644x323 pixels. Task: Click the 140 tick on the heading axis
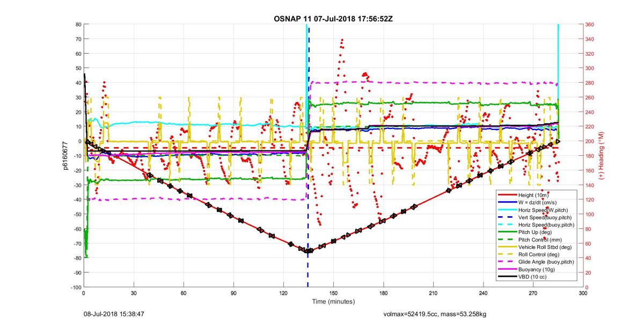(x=590, y=185)
